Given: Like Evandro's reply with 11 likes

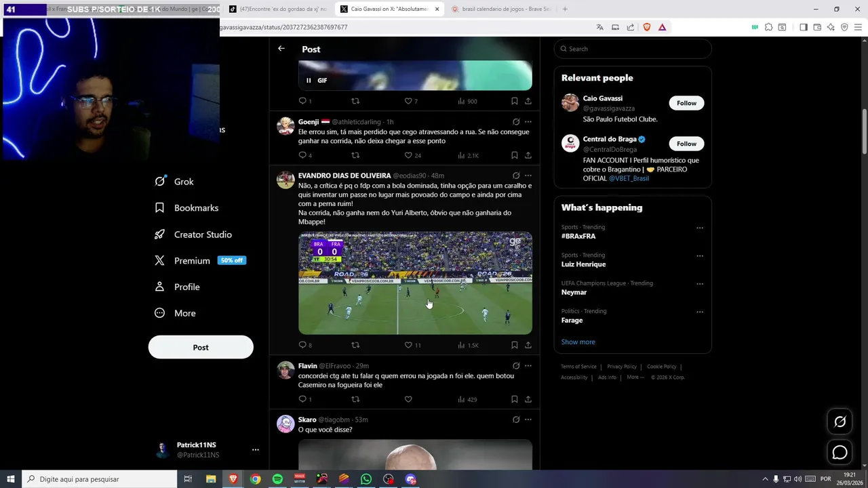Looking at the screenshot, I should point(408,345).
